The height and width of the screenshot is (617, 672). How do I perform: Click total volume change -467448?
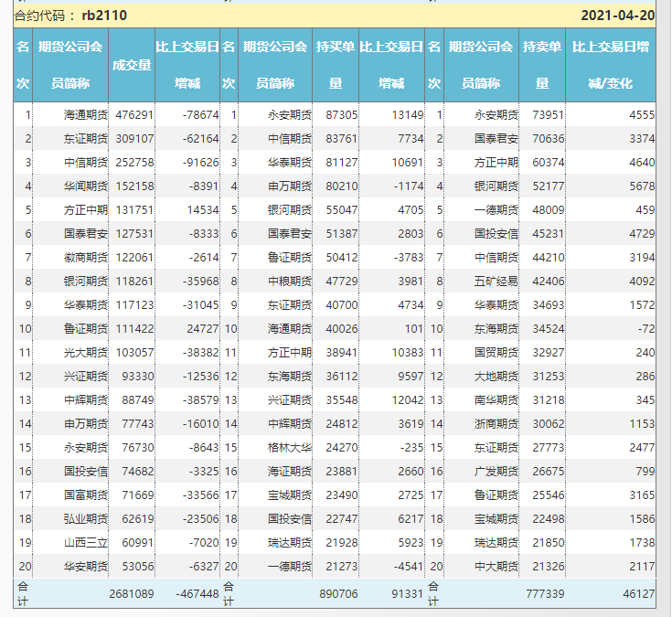click(197, 593)
